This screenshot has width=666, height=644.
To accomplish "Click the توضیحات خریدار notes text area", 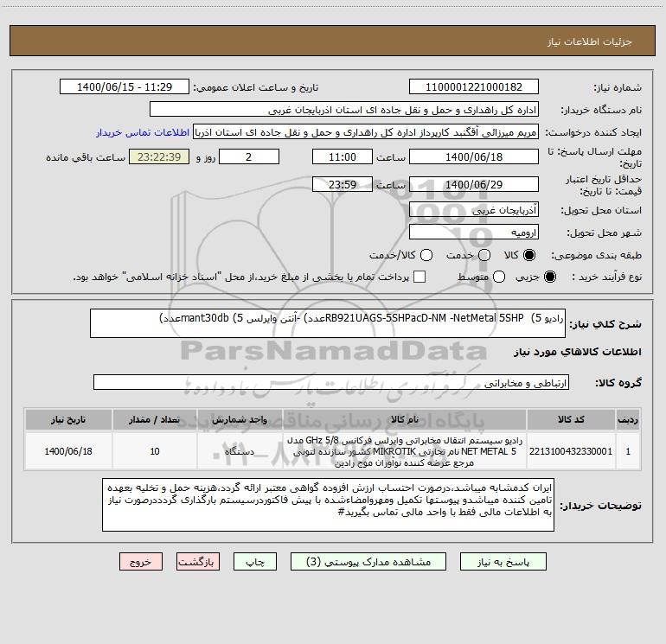I will 328,504.
